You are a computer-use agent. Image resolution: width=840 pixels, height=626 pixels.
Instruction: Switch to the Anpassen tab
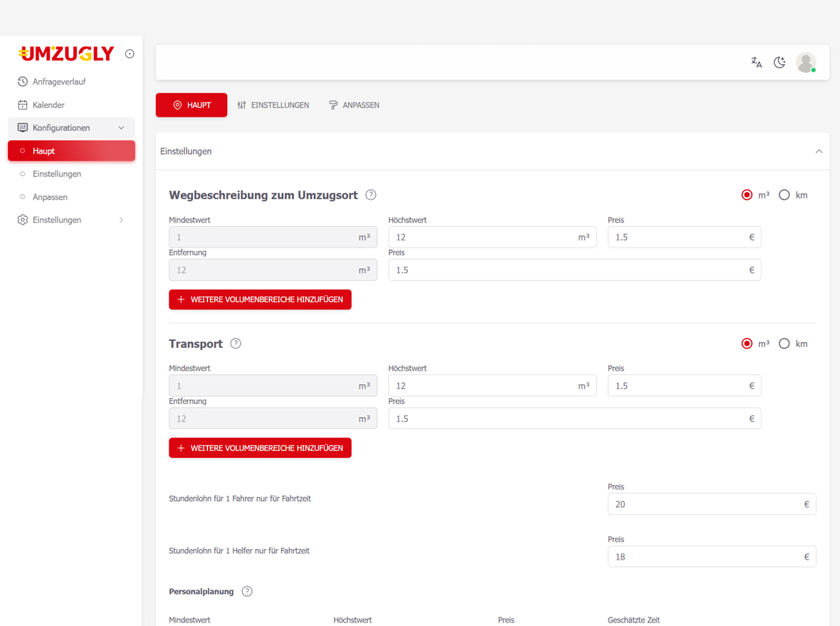pyautogui.click(x=354, y=105)
